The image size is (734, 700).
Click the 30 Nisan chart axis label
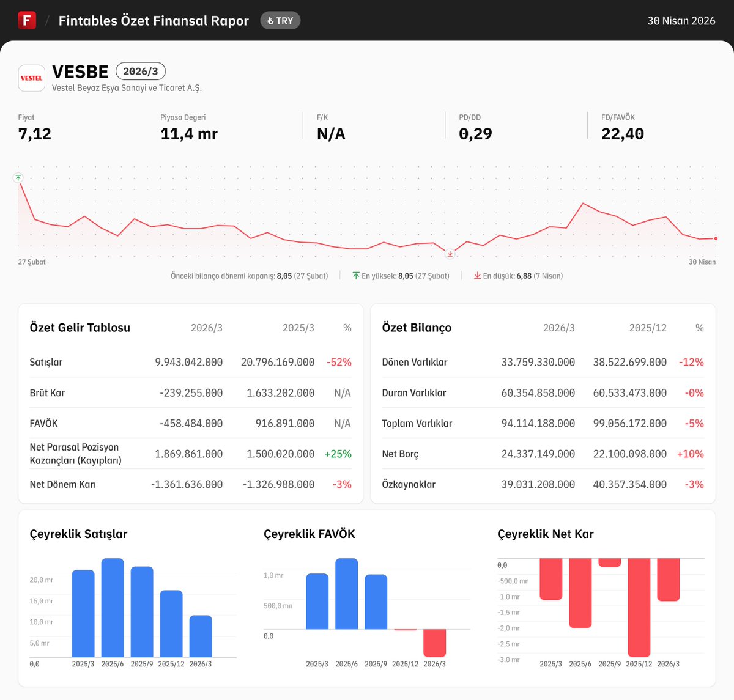click(702, 262)
